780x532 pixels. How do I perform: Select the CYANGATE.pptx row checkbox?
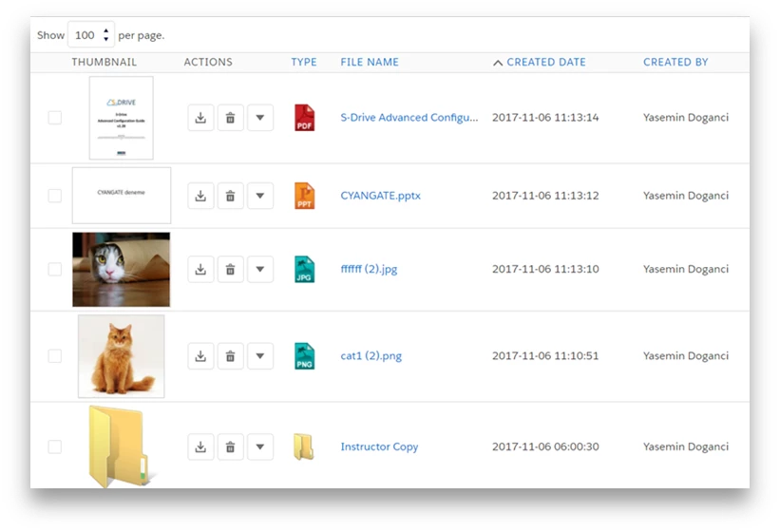coord(55,196)
